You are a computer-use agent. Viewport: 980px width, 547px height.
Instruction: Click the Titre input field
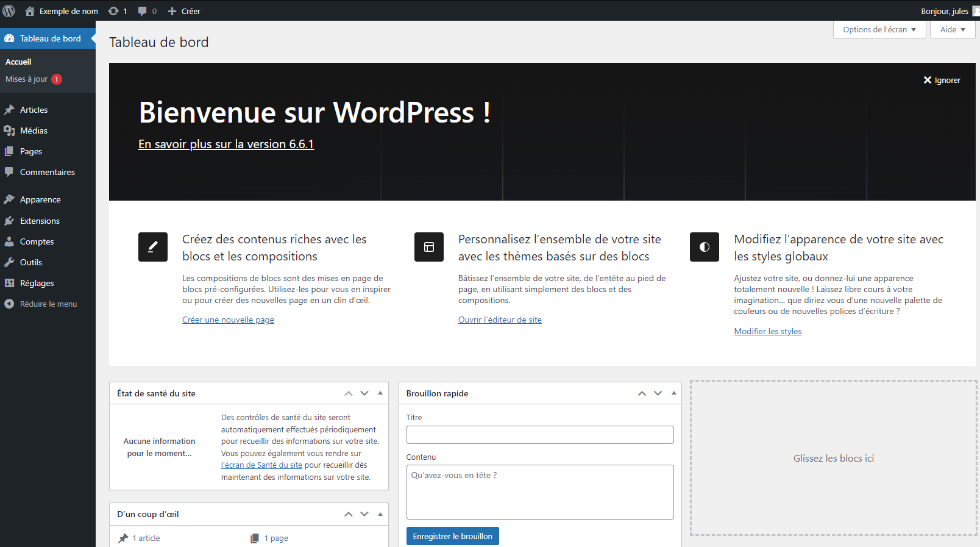[539, 435]
